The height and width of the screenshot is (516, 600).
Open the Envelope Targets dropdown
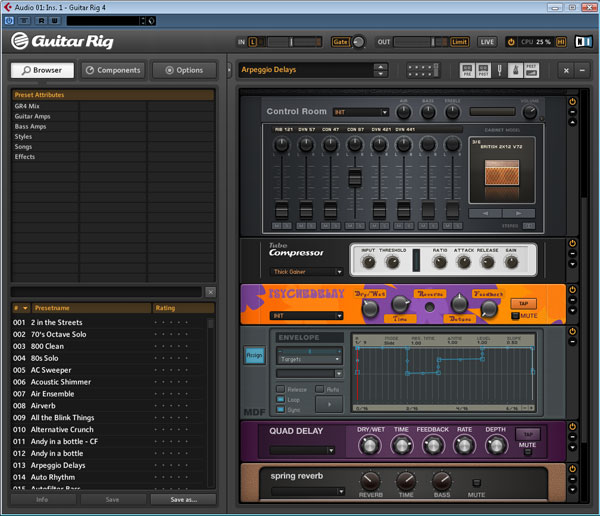[x=309, y=359]
